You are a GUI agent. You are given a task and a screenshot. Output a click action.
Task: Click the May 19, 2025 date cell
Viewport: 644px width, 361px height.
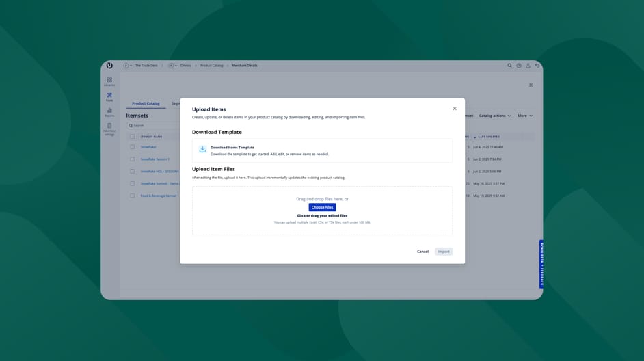click(x=489, y=196)
